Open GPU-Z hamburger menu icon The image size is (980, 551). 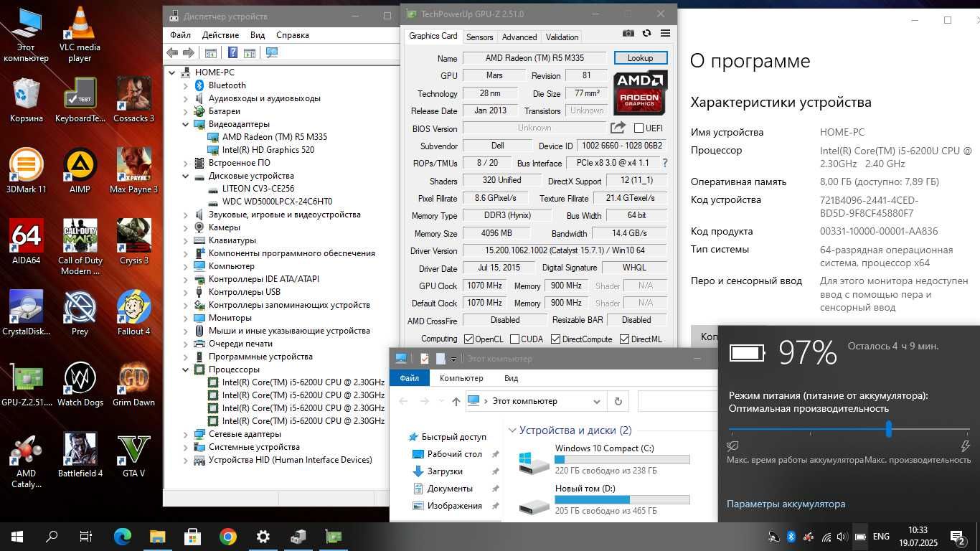[665, 33]
